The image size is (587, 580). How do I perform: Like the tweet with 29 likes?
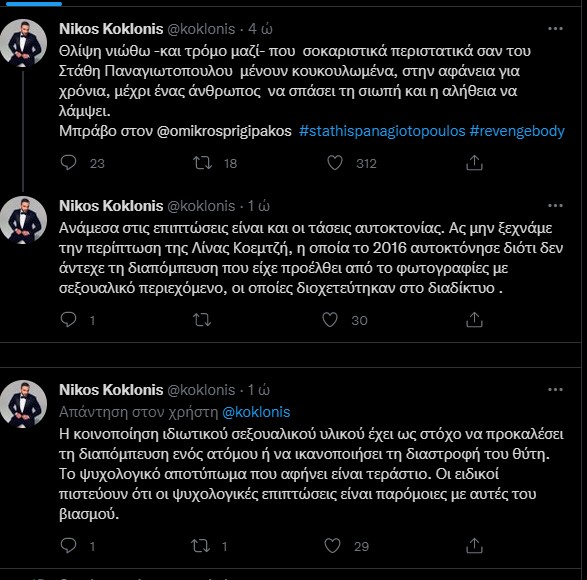pos(332,546)
